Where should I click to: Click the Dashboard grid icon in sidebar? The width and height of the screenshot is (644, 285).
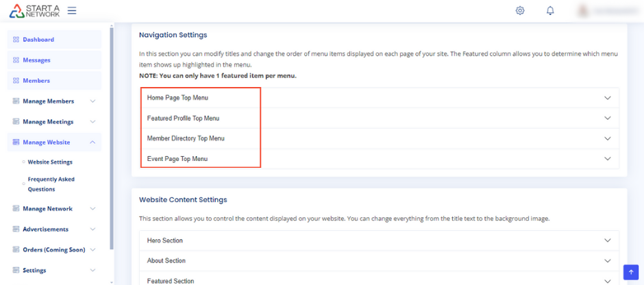[16, 40]
